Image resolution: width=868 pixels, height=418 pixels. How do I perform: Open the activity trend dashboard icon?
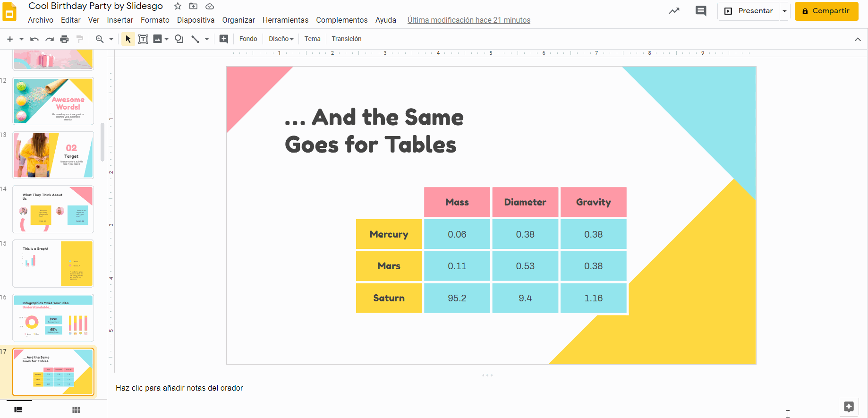tap(674, 11)
